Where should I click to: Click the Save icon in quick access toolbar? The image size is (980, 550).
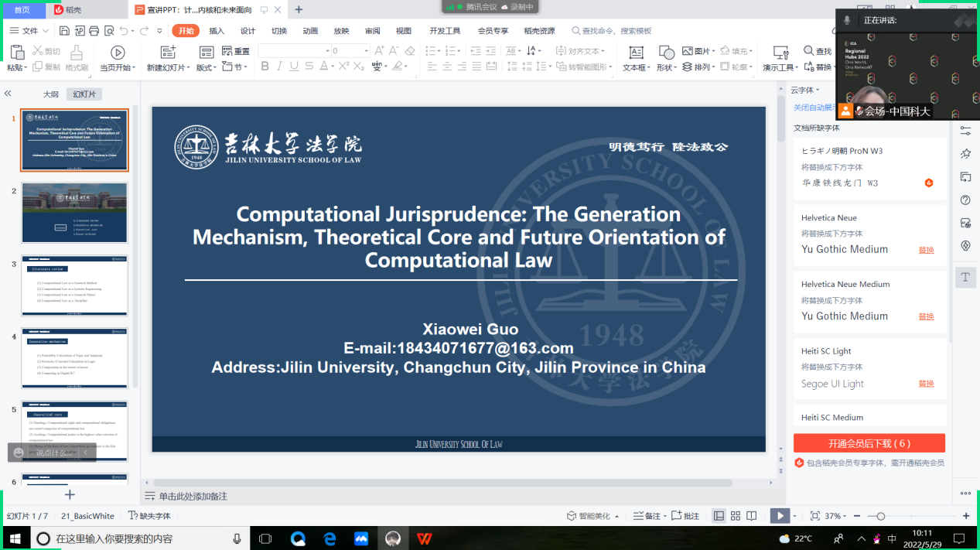click(65, 31)
